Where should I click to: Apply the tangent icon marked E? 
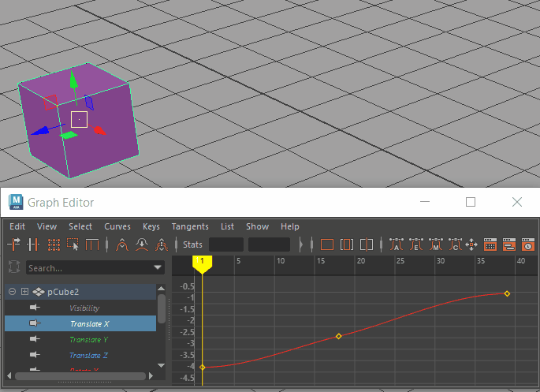[x=416, y=245]
